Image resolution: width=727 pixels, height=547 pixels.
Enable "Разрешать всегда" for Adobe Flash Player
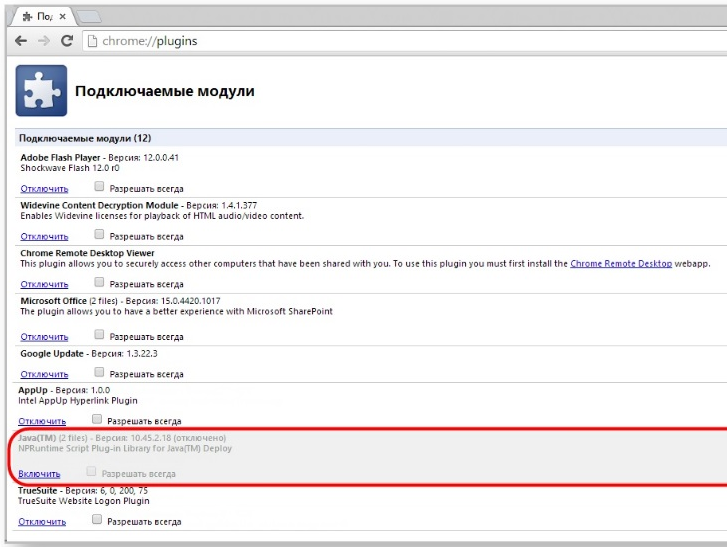click(x=99, y=187)
